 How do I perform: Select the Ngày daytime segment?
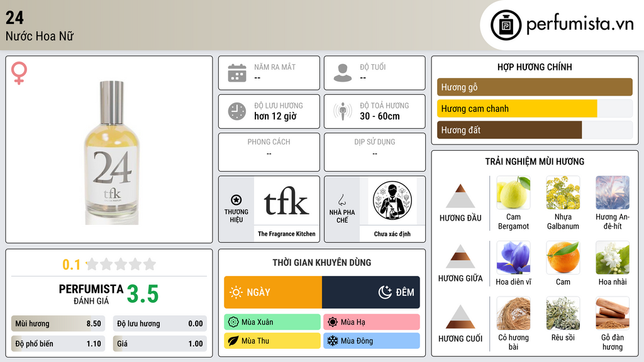click(x=273, y=292)
